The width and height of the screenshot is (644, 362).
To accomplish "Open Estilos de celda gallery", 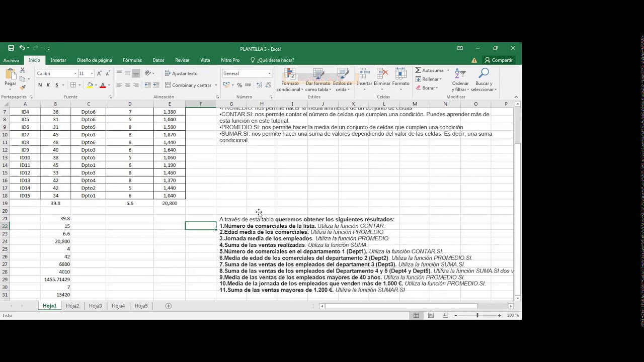I will (x=343, y=80).
